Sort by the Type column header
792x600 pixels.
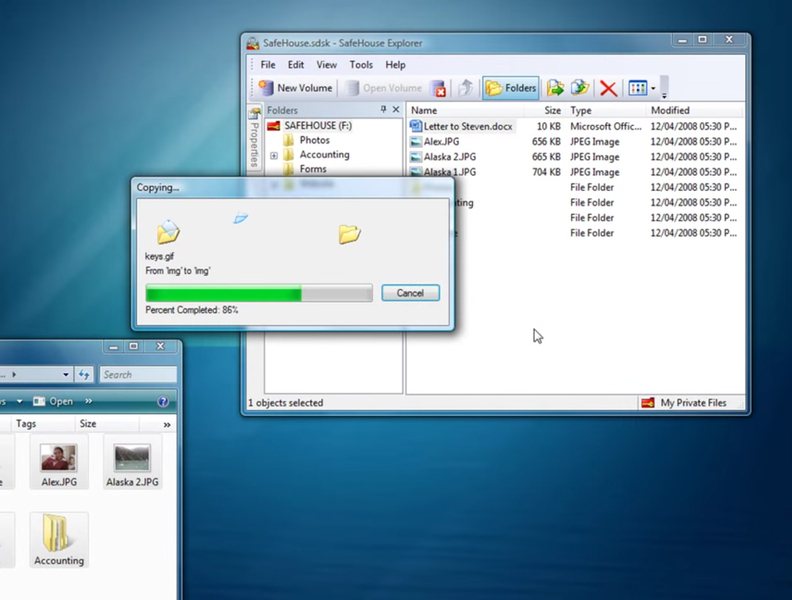point(606,110)
